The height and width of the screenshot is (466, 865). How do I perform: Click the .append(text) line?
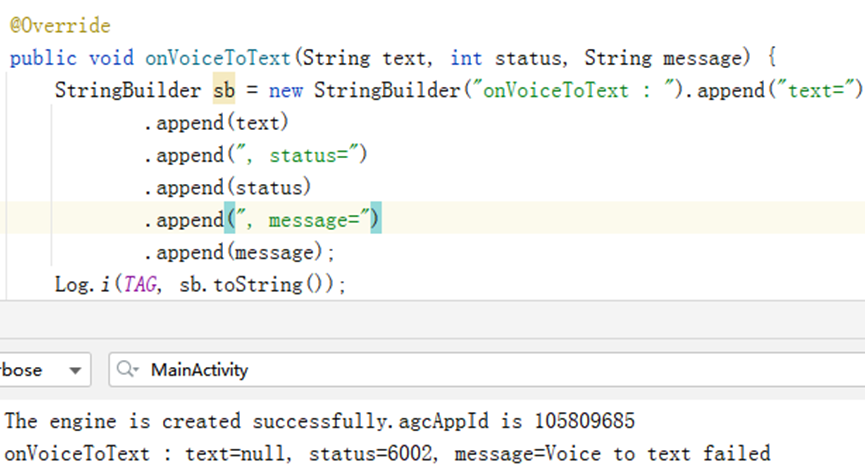pyautogui.click(x=216, y=122)
